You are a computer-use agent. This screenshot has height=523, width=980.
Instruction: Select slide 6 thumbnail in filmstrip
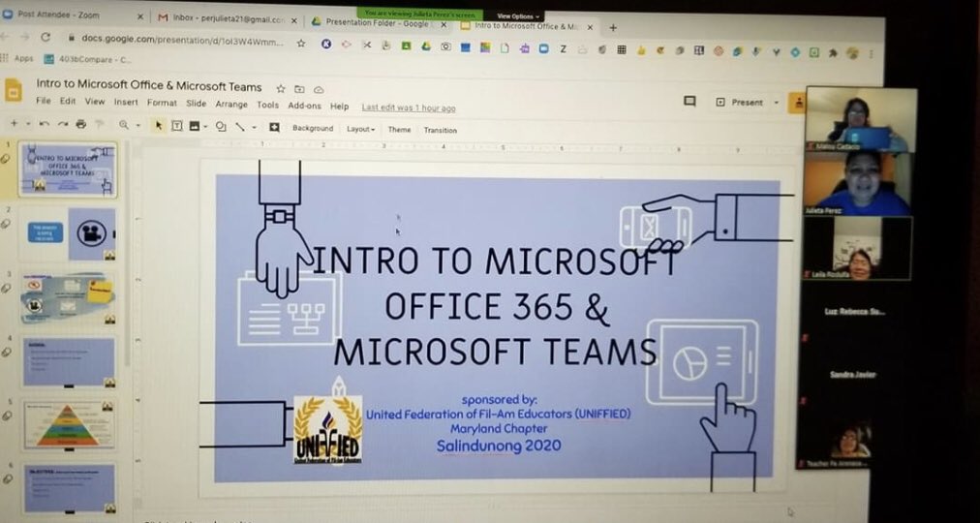point(69,488)
